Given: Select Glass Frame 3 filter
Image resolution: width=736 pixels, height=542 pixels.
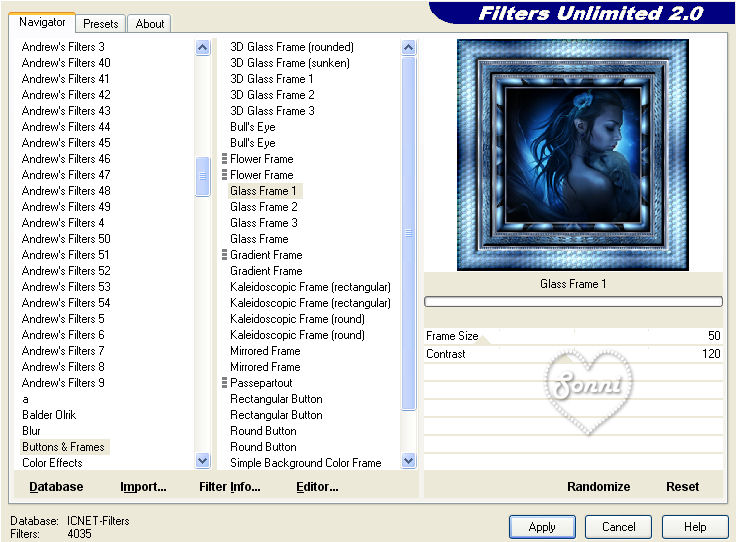Looking at the screenshot, I should click(263, 223).
